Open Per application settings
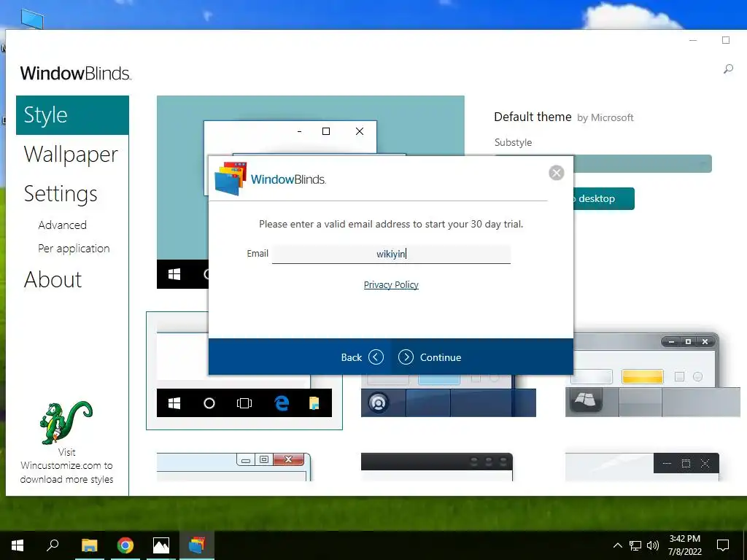 (x=74, y=249)
